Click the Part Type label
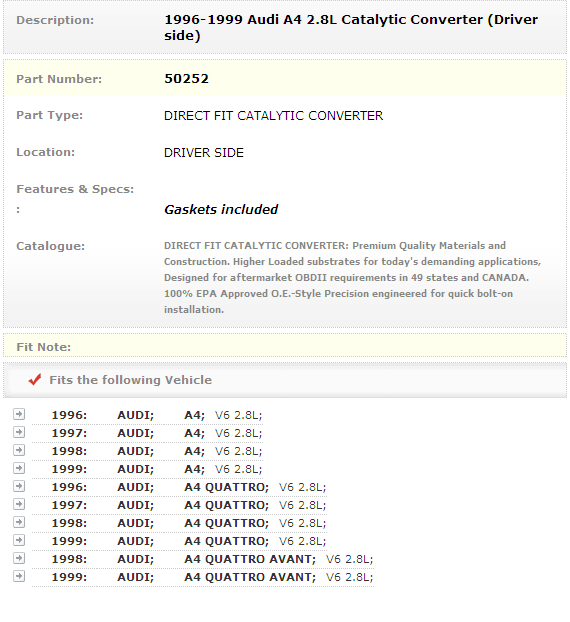 click(50, 115)
